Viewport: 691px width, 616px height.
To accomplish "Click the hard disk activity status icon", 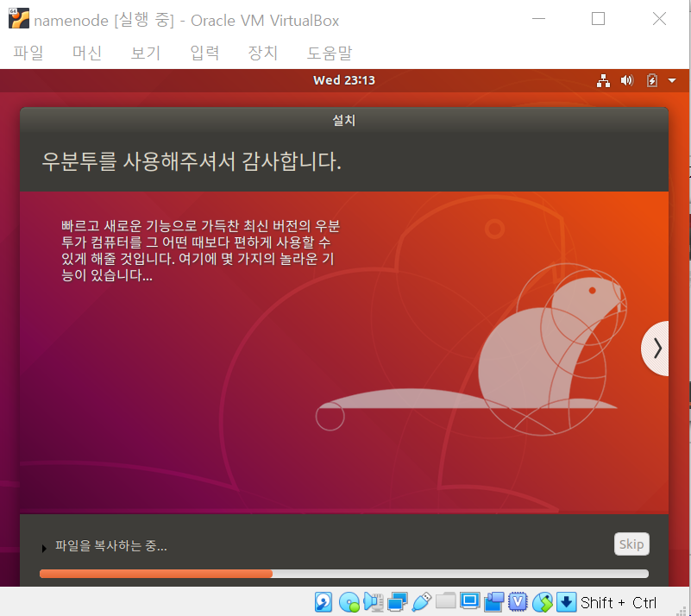I will pos(324,602).
